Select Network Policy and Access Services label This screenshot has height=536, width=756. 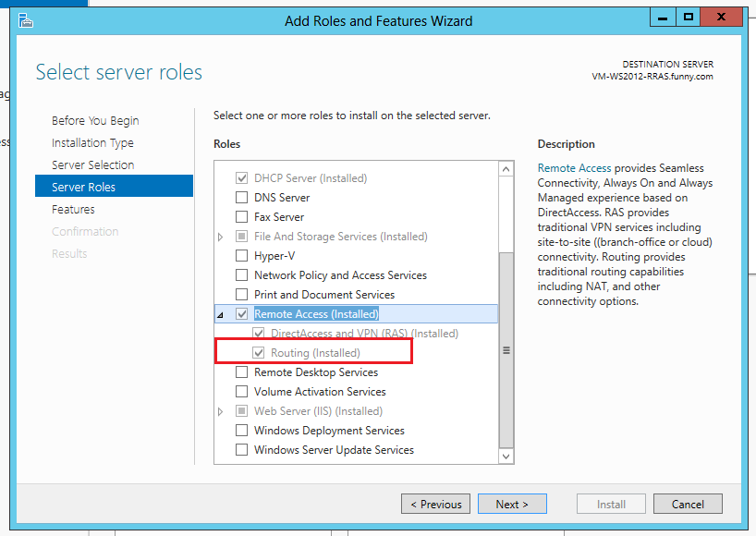pyautogui.click(x=340, y=275)
